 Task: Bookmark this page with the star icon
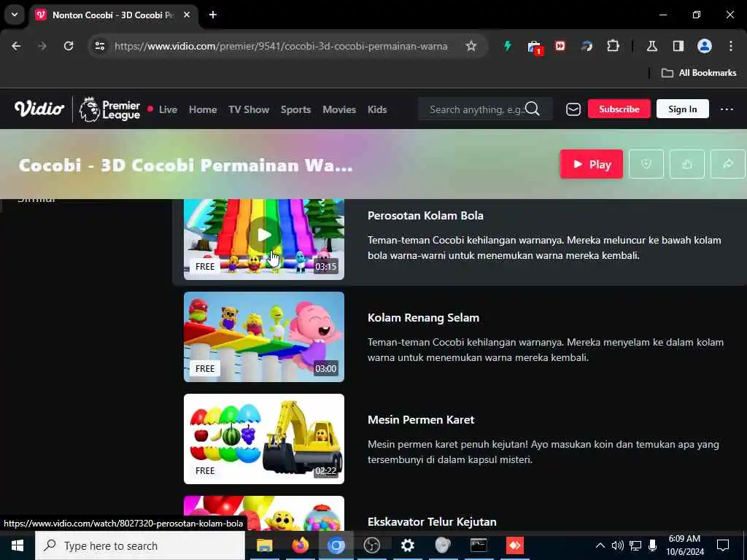pyautogui.click(x=471, y=46)
